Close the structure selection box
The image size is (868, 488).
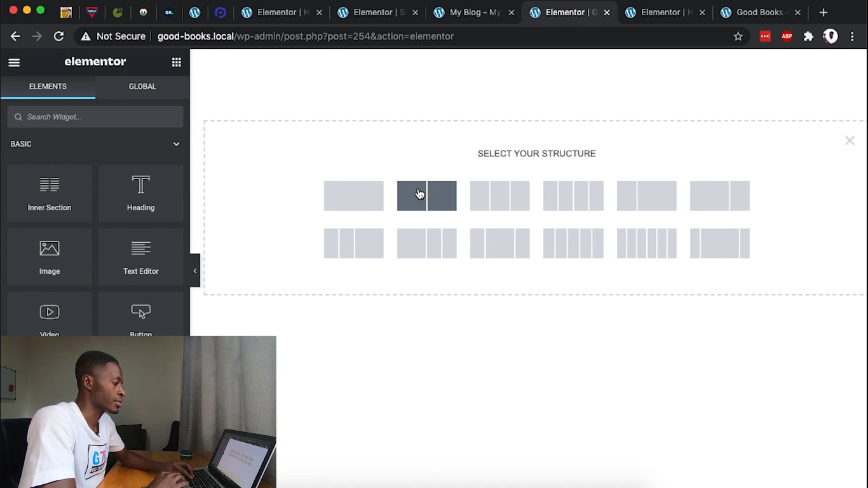click(x=850, y=140)
